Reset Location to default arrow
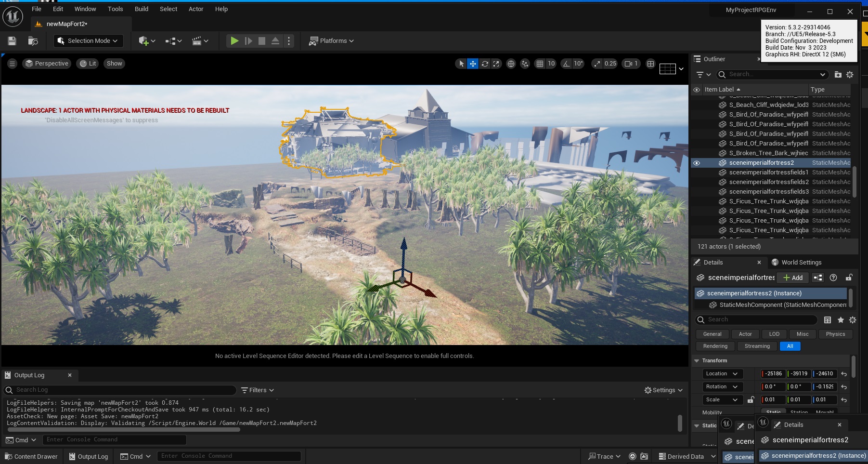Image resolution: width=868 pixels, height=464 pixels. click(844, 373)
